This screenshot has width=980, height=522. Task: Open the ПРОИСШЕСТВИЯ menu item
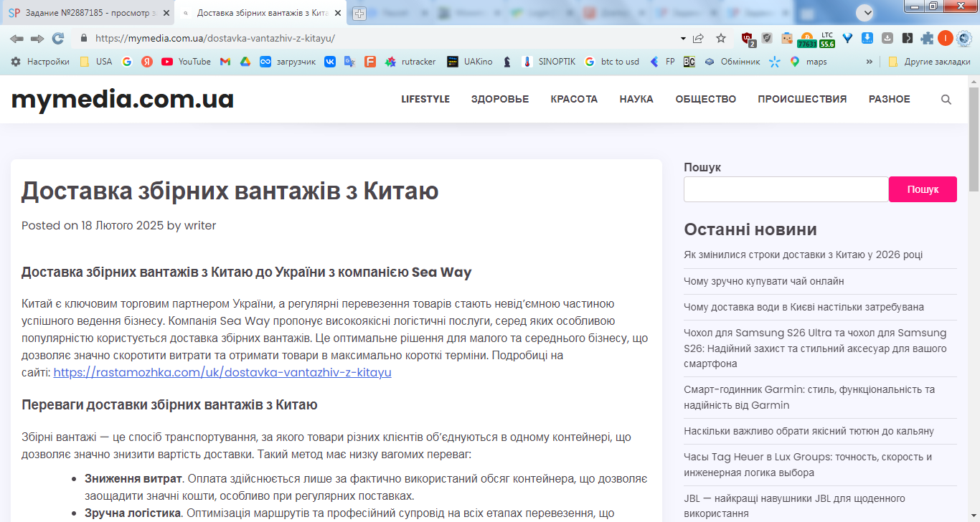tap(802, 99)
